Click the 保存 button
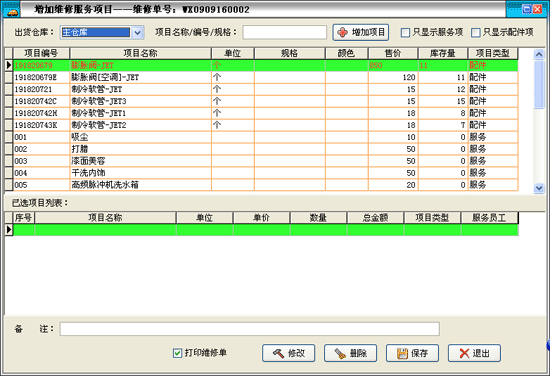Screen dimensions: 550x376 point(412,353)
